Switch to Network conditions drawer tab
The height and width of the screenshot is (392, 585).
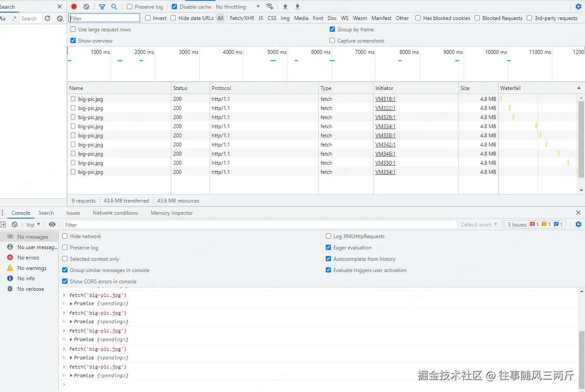coord(115,213)
